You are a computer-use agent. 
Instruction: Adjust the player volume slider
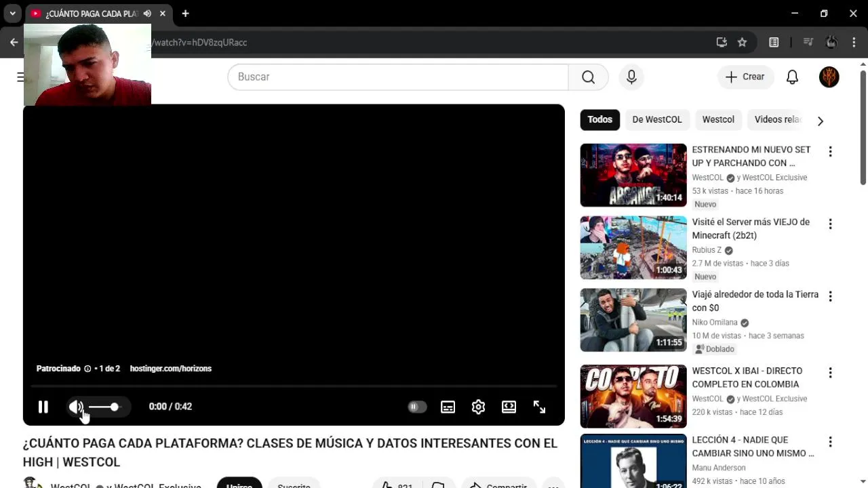click(104, 407)
